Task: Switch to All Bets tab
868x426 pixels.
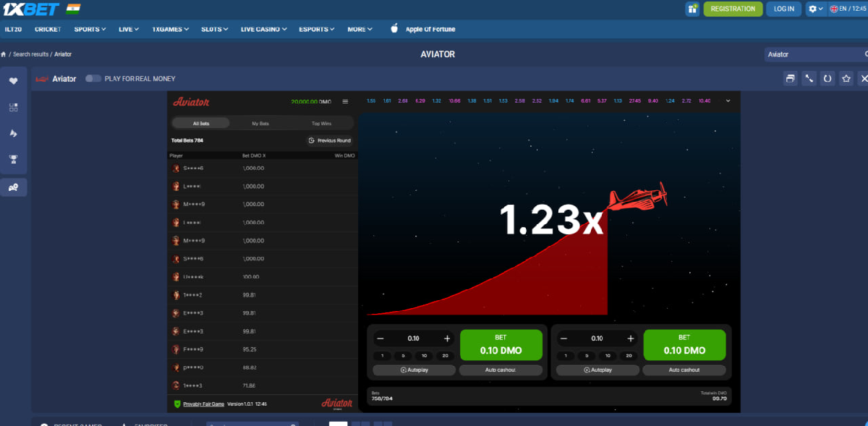Action: [x=200, y=124]
